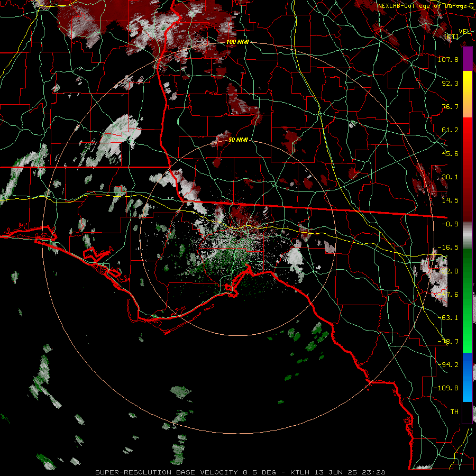Screen dimensions: 476x476
Task: Click the 14.5 velocity scale value
Action: coord(450,200)
